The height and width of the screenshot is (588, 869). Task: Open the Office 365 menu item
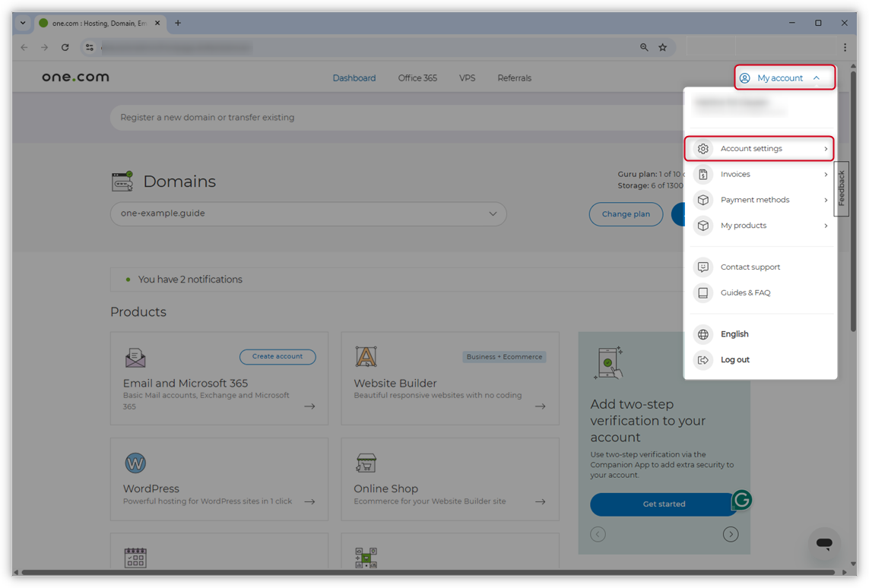click(417, 77)
